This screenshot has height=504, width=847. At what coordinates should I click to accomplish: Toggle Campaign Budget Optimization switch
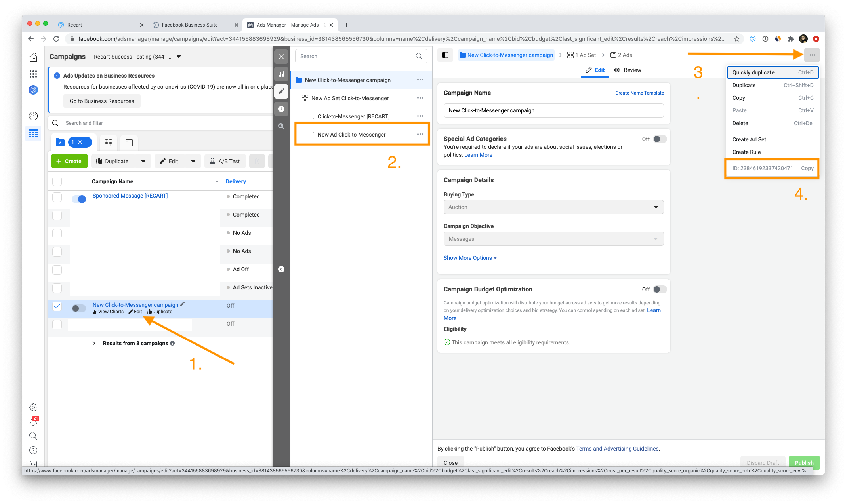(660, 289)
